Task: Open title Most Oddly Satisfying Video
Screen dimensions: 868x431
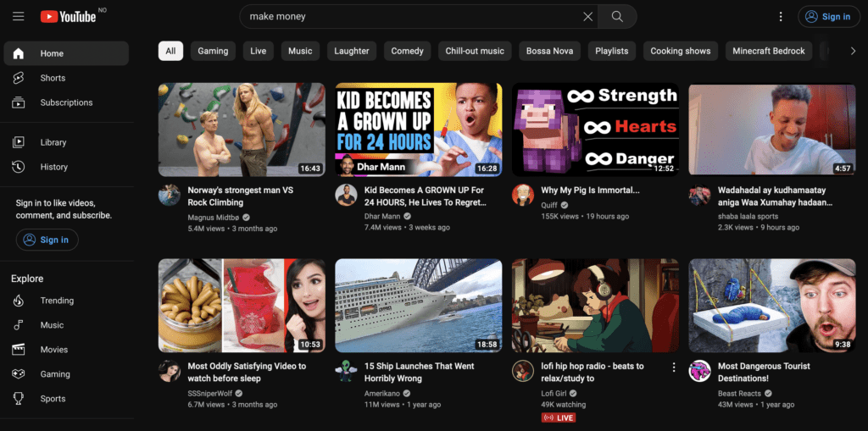Action: pos(247,373)
